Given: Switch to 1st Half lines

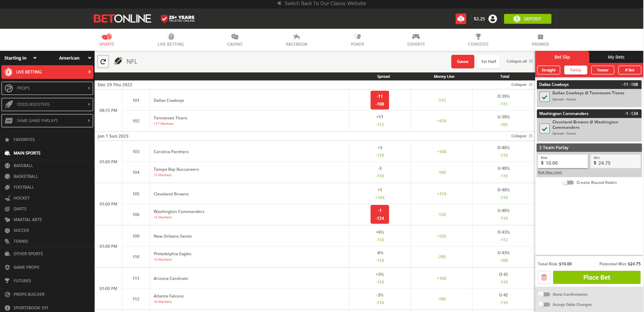Looking at the screenshot, I should [x=488, y=61].
